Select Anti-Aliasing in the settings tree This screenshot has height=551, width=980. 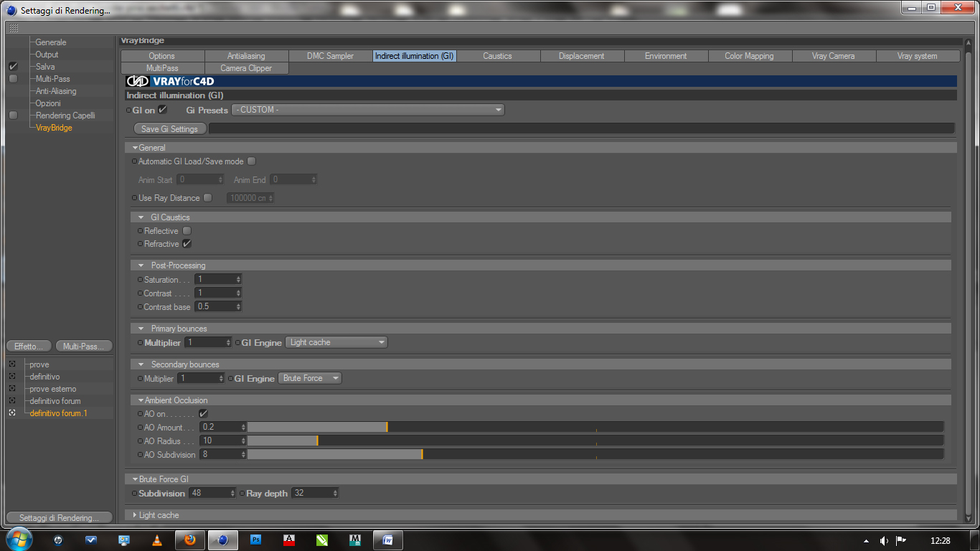click(x=56, y=91)
